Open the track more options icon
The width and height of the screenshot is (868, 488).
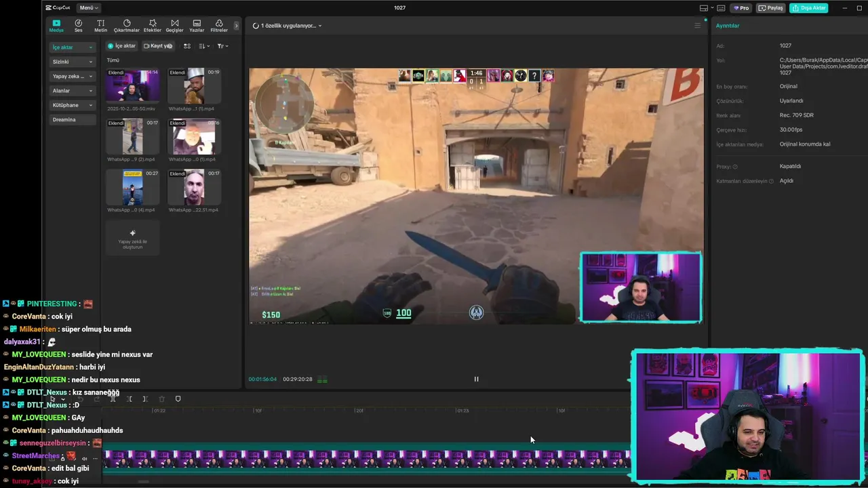coord(94,458)
